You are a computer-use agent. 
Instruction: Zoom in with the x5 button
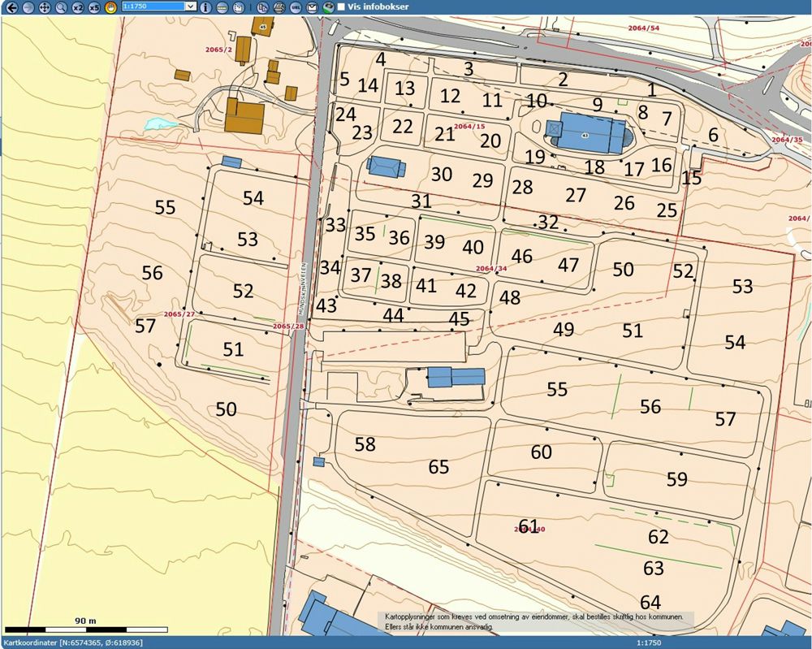click(x=94, y=7)
